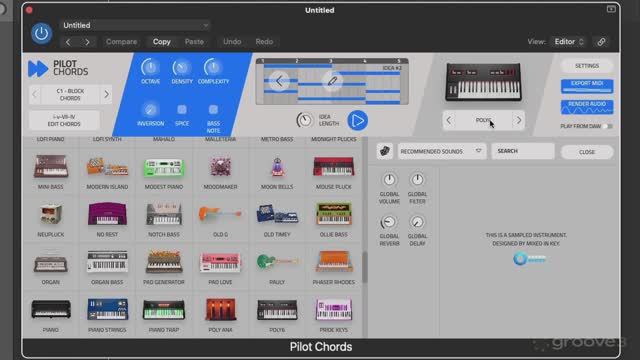Click the Search sounds field
This screenshot has width=640, height=360.
click(x=523, y=151)
